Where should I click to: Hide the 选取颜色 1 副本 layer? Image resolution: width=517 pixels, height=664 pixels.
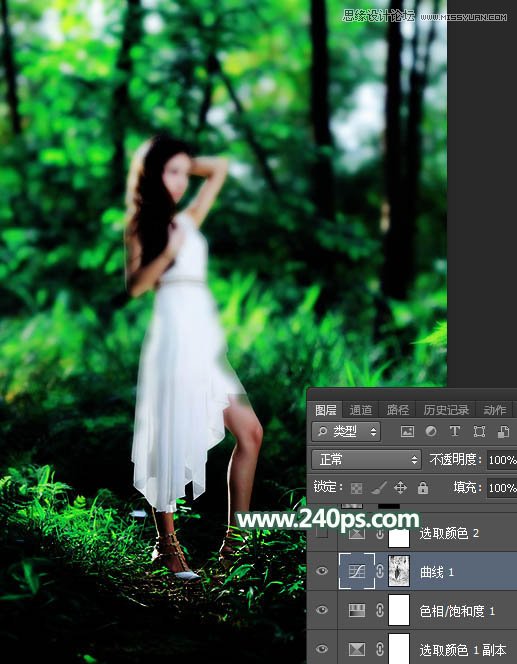(322, 649)
